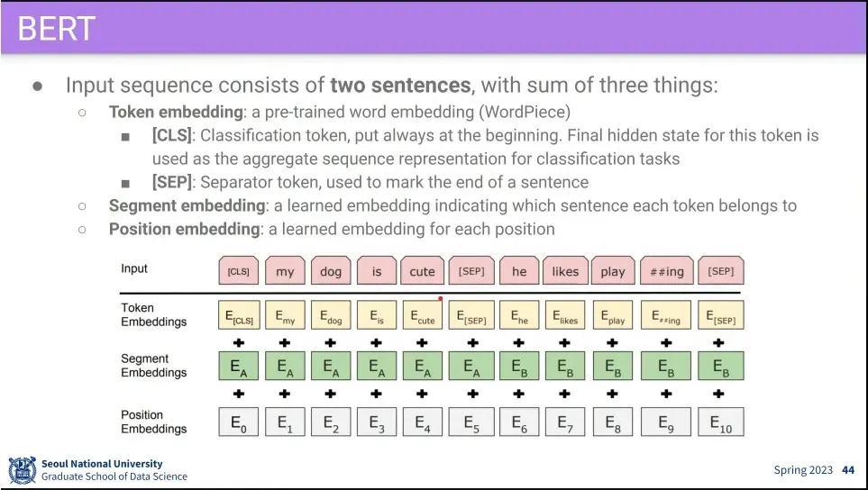Select the pink [CLS] input token box
The height and width of the screenshot is (490, 868).
point(239,271)
